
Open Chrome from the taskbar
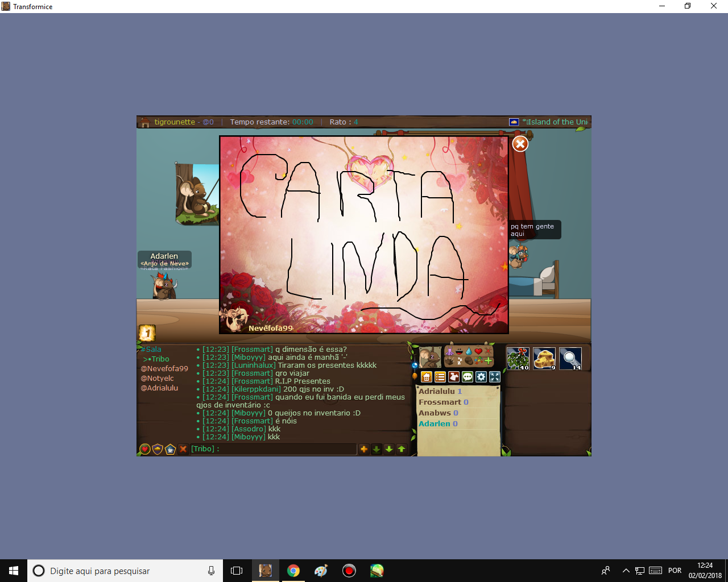293,571
